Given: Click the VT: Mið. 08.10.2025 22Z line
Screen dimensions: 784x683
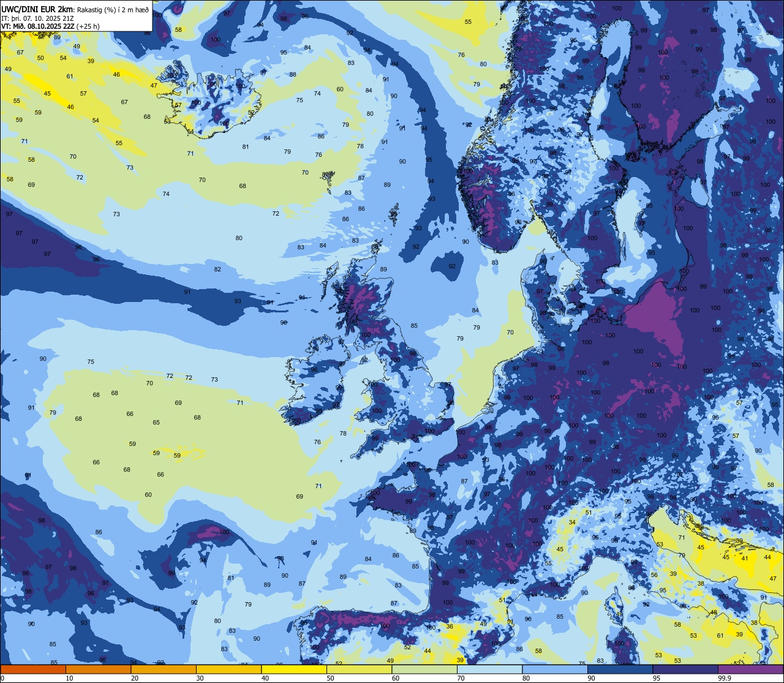Looking at the screenshot, I should [x=38, y=26].
